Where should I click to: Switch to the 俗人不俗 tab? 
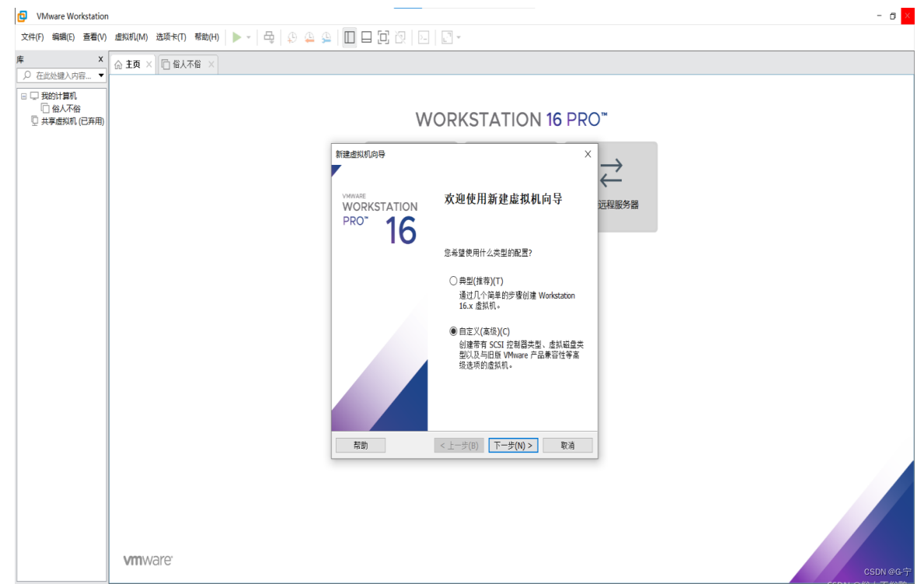187,65
